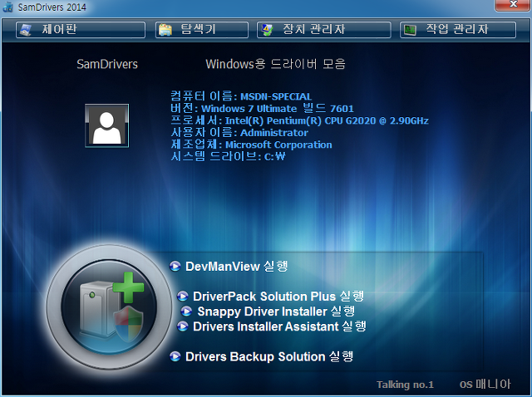The height and width of the screenshot is (397, 532).
Task: Select user name Administrator text
Action: point(274,133)
